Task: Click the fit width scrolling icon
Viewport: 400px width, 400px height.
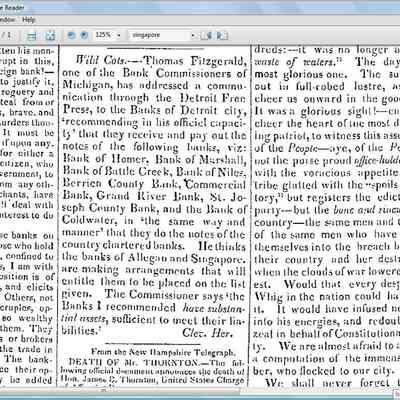Action: coord(32,35)
